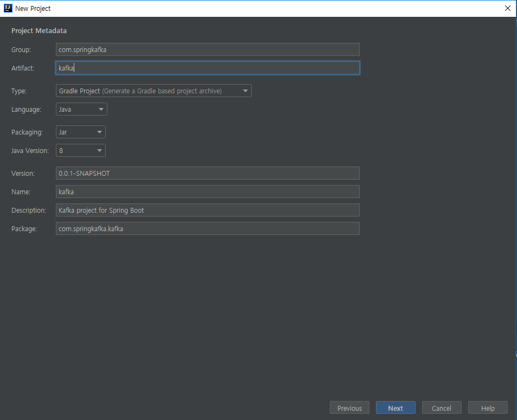Screen dimensions: 517x420
Task: Click the Packaging dropdown arrow
Action: point(99,132)
